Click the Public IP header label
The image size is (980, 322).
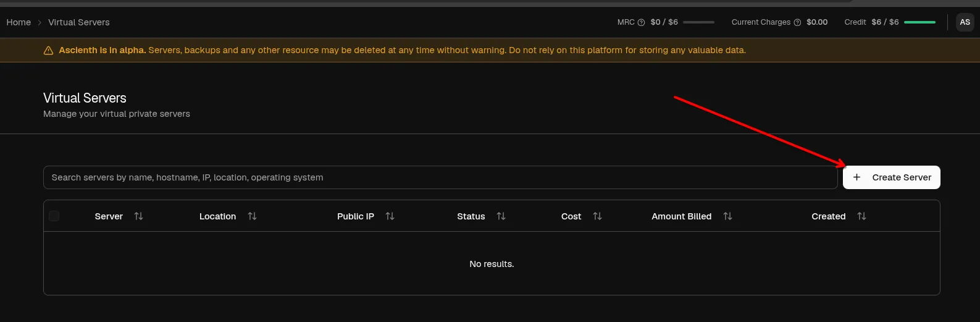[356, 216]
